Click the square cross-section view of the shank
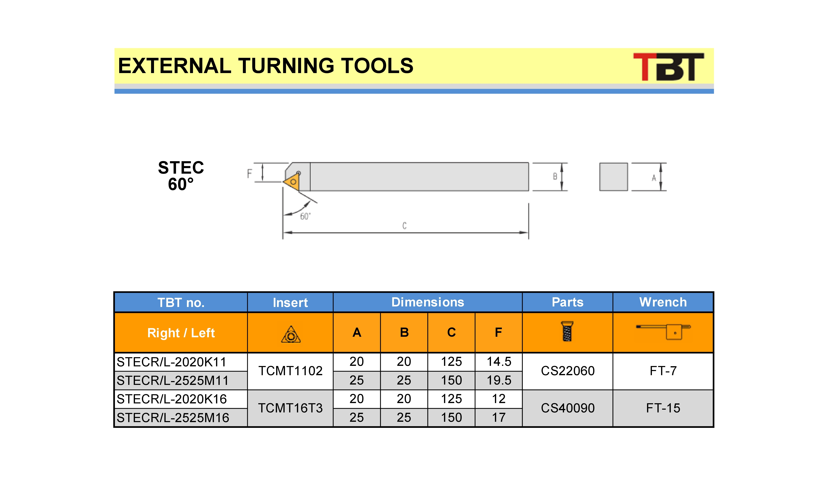 (x=613, y=177)
